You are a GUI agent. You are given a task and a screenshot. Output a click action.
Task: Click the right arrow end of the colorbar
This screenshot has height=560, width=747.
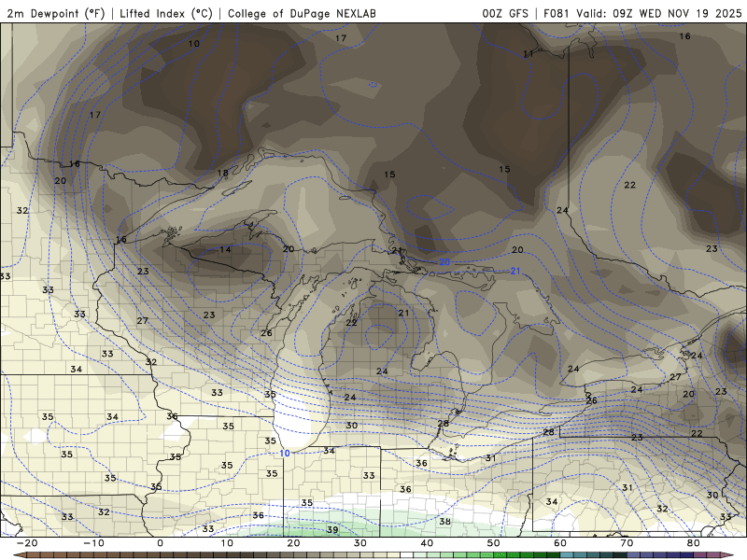pos(729,555)
